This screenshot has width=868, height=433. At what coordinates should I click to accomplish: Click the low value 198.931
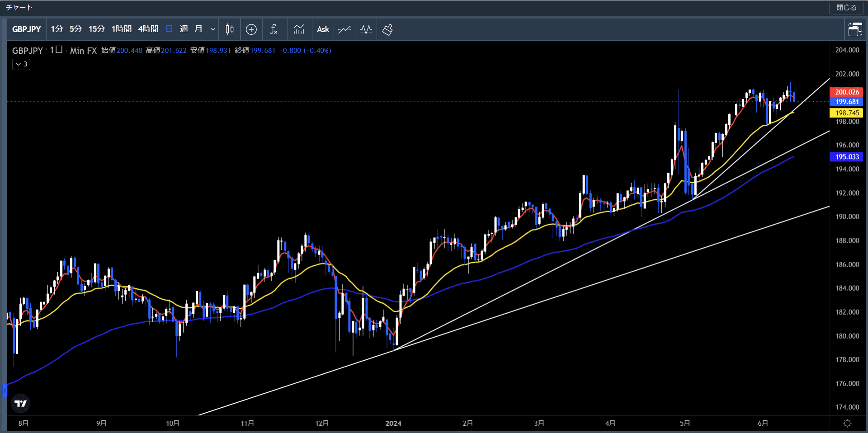click(x=218, y=51)
